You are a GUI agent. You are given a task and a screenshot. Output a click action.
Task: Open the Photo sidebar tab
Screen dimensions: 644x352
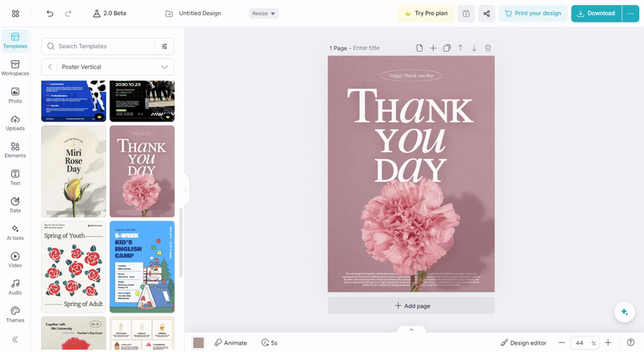[15, 95]
